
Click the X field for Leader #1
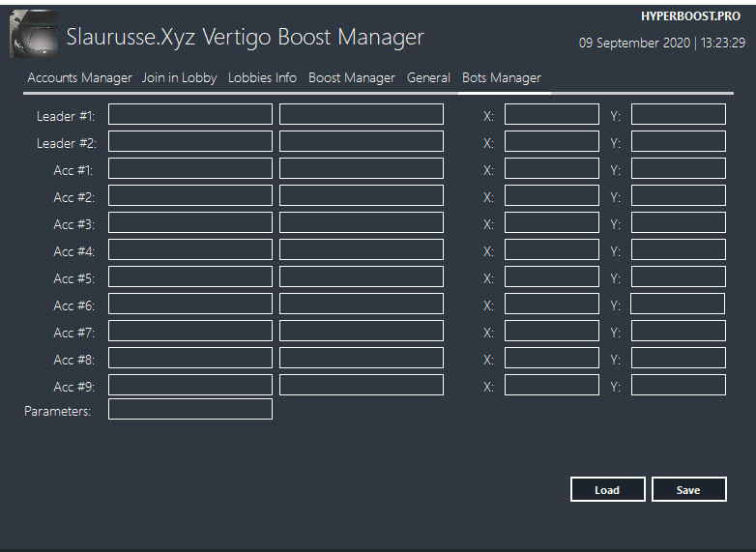point(551,115)
